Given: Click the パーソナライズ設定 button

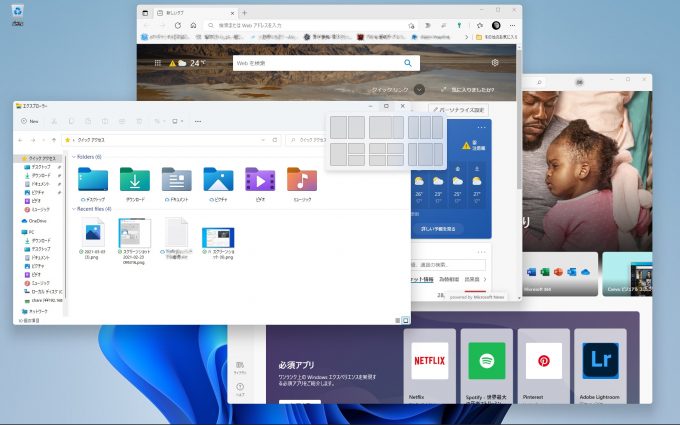Looking at the screenshot, I should (x=458, y=110).
